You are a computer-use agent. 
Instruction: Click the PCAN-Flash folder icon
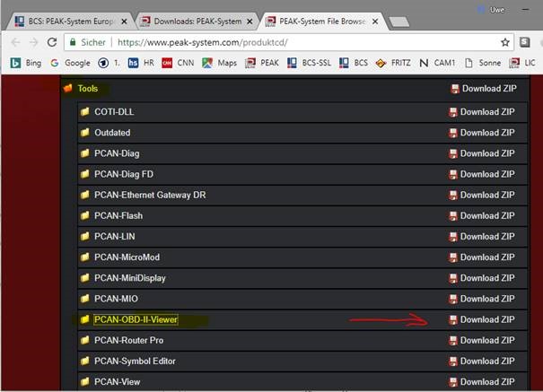click(x=85, y=215)
